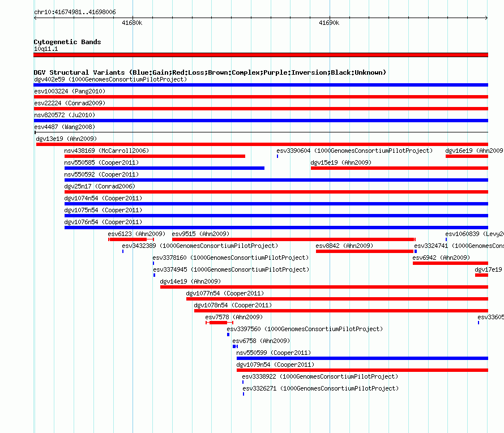Open dgv1079n54 (Cooper2011) label
The width and height of the screenshot is (504, 433).
coord(275,365)
